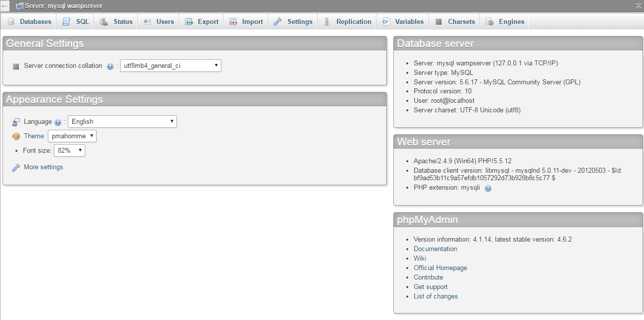Click the server icon beside 'Server: mysql wampserver'
This screenshot has height=320, width=644.
click(19, 6)
